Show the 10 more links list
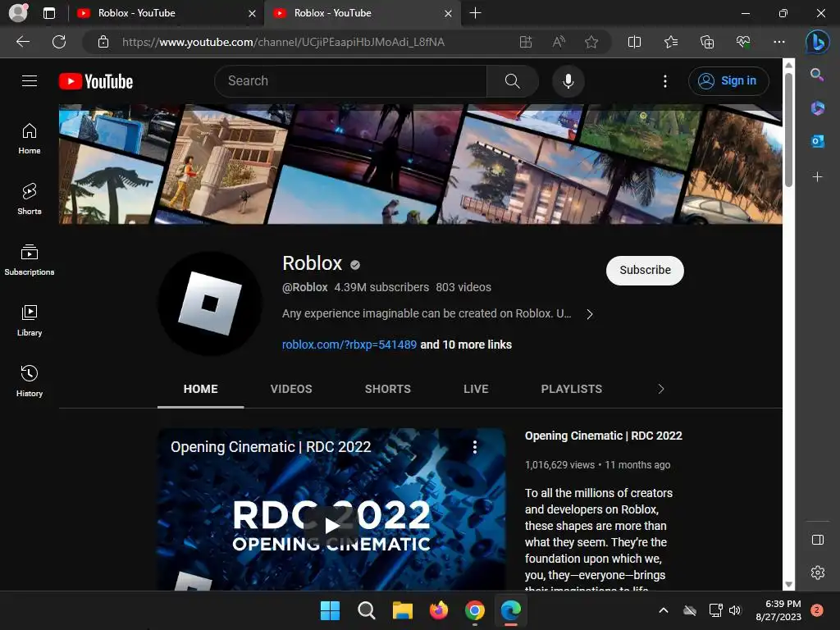The width and height of the screenshot is (840, 630). [466, 345]
